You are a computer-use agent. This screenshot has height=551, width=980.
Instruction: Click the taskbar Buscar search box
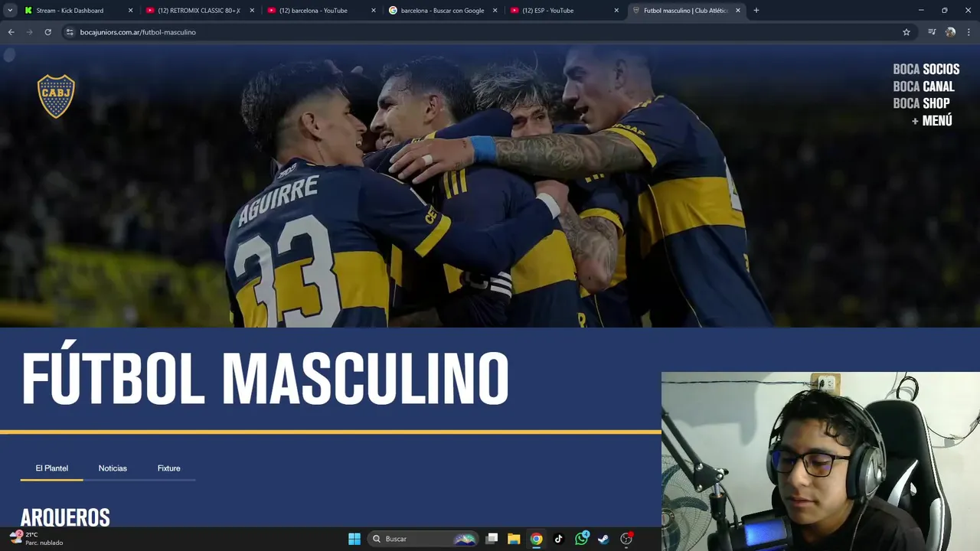click(x=423, y=539)
